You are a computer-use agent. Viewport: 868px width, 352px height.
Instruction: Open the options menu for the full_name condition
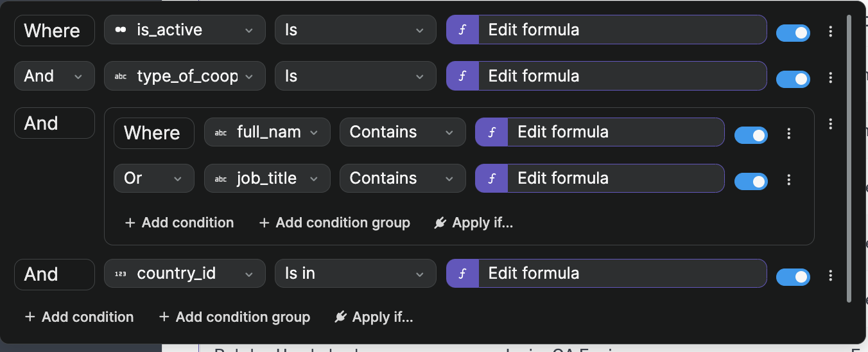coord(789,134)
